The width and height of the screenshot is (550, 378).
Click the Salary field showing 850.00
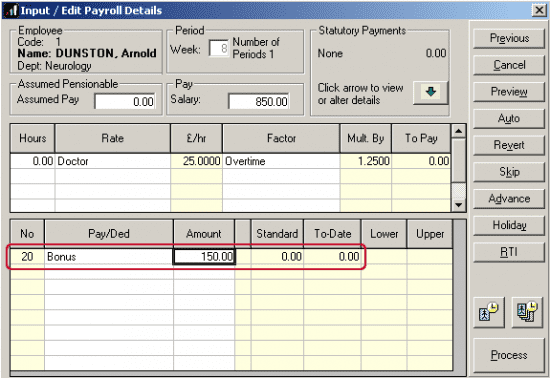pos(259,102)
